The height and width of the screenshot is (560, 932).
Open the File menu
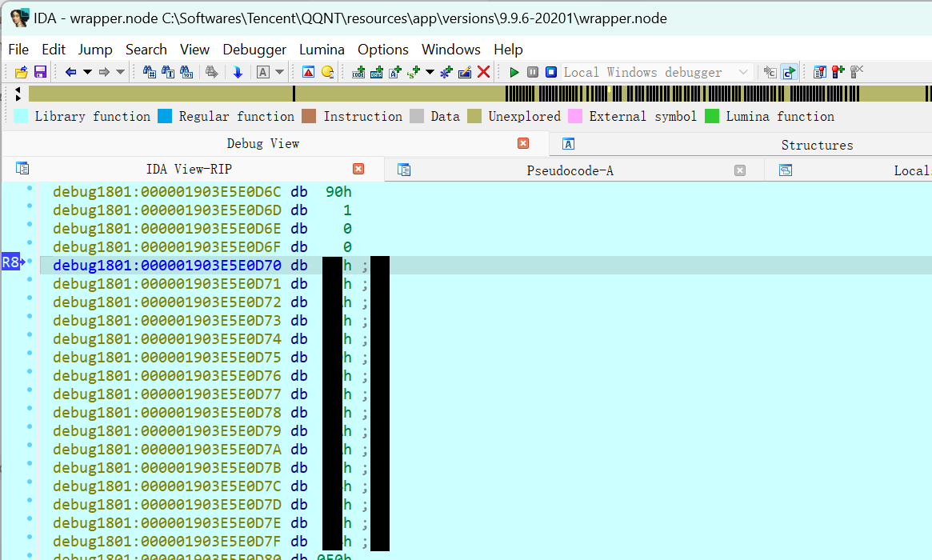pos(18,50)
